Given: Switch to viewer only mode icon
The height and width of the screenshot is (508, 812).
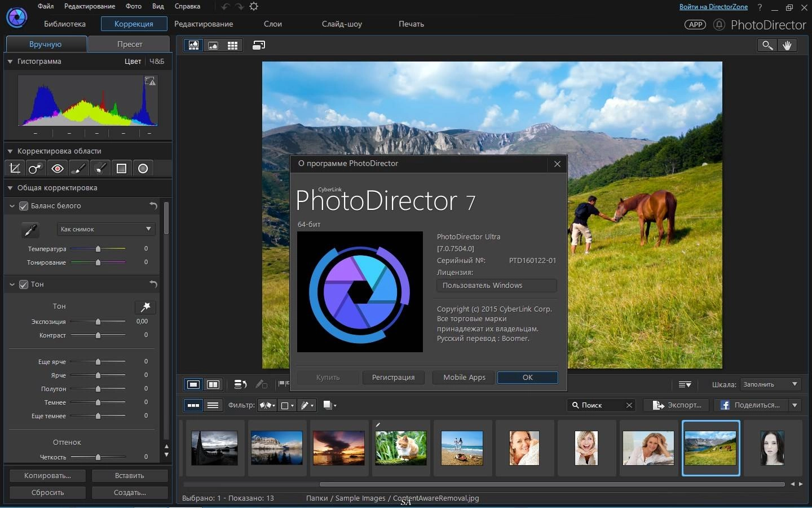Looking at the screenshot, I should [x=213, y=45].
